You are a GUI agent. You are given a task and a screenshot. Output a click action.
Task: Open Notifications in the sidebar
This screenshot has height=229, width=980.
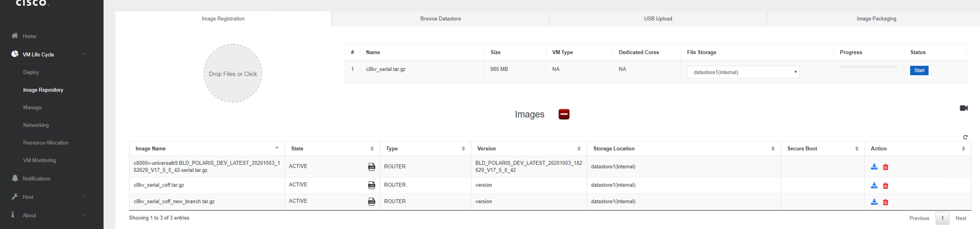[x=36, y=179]
